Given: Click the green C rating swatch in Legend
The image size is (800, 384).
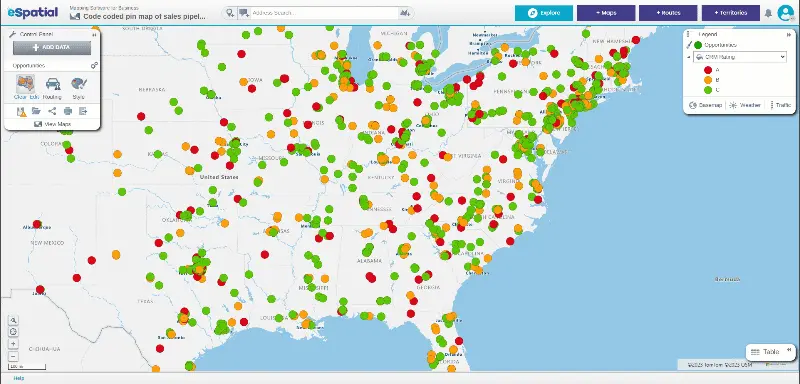Looking at the screenshot, I should tap(708, 90).
